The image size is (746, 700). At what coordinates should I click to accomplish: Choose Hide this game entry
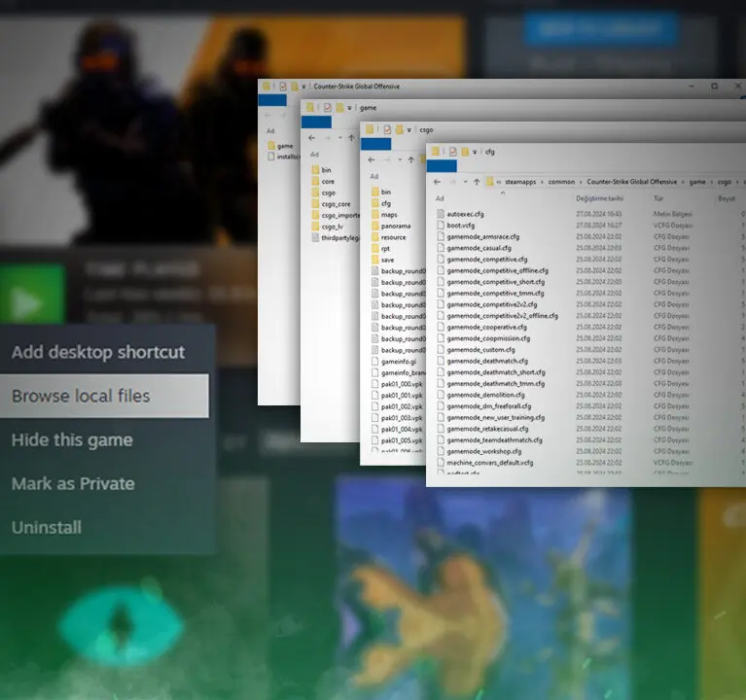(x=72, y=440)
